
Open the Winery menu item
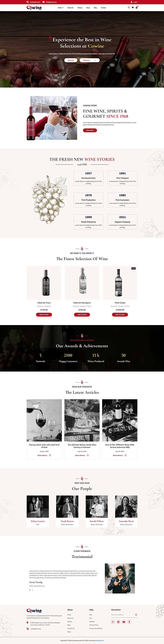click(x=80, y=8)
